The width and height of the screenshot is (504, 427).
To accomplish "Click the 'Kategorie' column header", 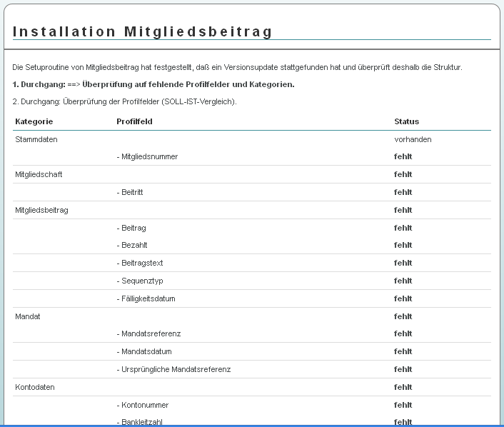I will click(x=34, y=121).
